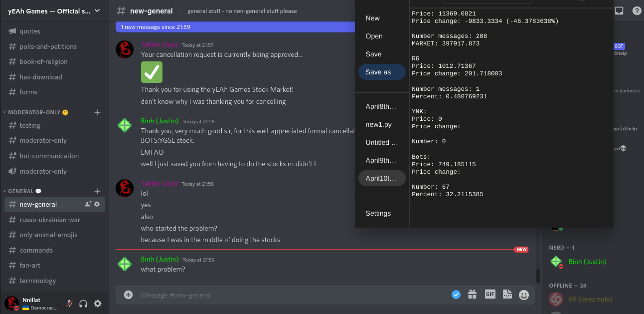644x314 pixels.
Task: Open the russo-ukrainian-war channel
Action: tap(50, 220)
